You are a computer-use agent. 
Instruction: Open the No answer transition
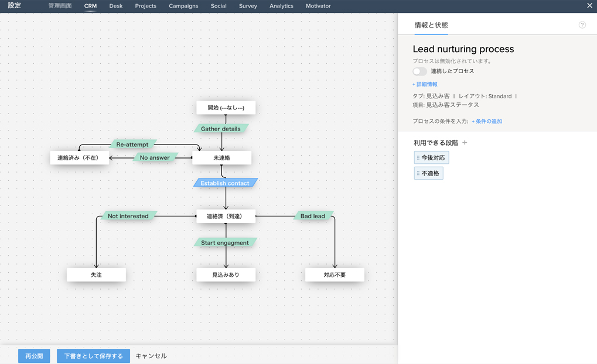[x=155, y=157]
